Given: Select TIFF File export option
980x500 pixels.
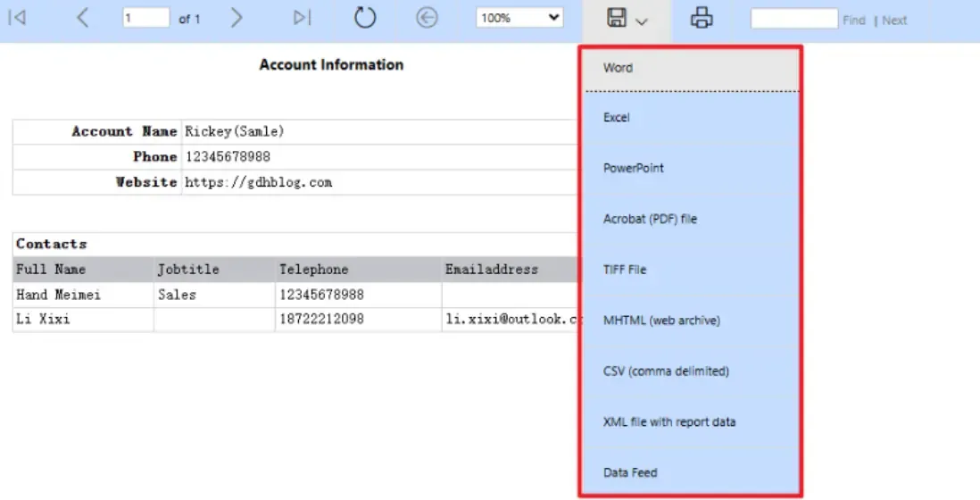Looking at the screenshot, I should 625,270.
